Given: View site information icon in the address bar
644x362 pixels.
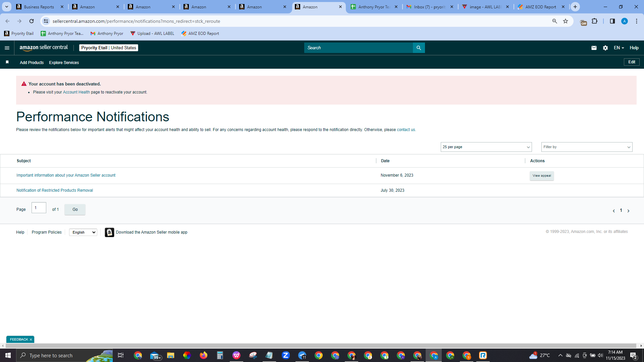Looking at the screenshot, I should tap(46, 21).
